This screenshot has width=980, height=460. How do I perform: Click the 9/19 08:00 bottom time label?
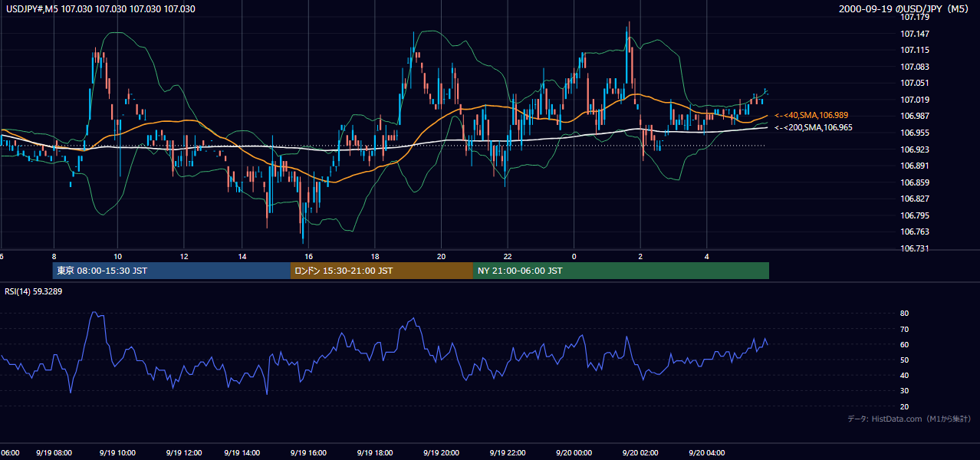pyautogui.click(x=54, y=453)
